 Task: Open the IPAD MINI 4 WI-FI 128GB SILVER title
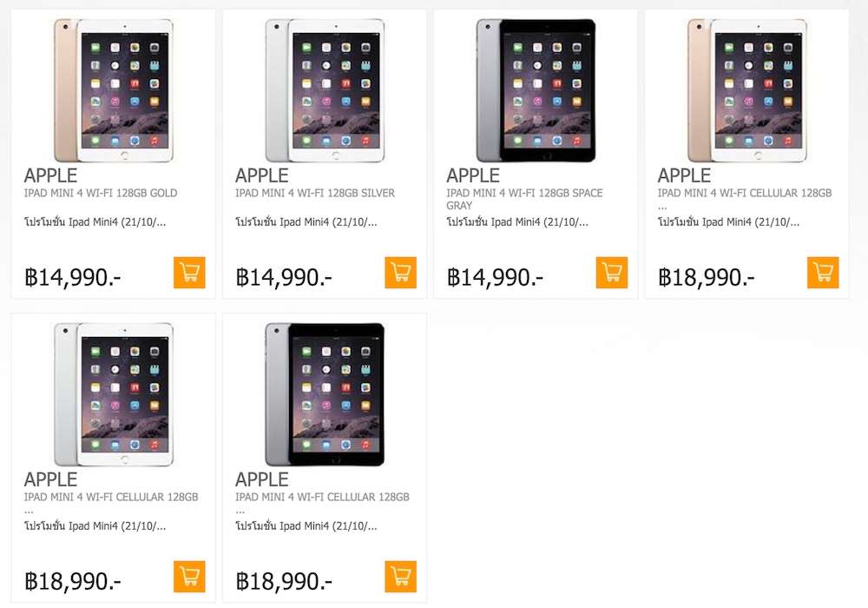point(315,193)
